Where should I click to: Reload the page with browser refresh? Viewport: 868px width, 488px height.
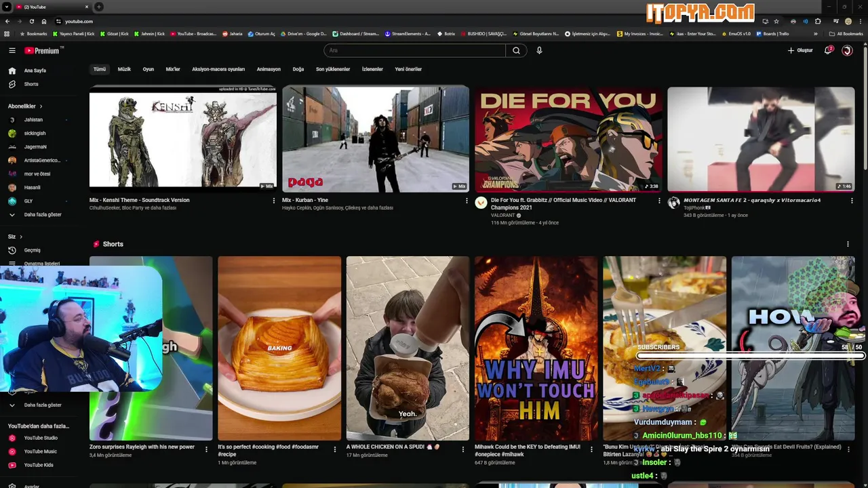click(31, 21)
